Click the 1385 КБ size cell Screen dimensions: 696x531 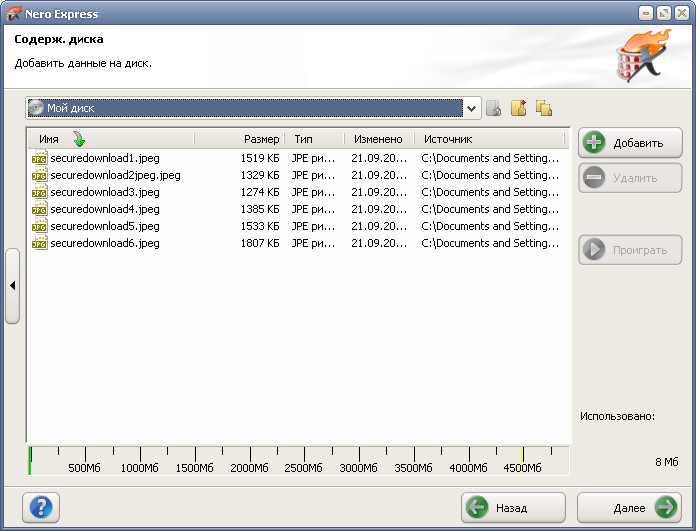(x=260, y=209)
